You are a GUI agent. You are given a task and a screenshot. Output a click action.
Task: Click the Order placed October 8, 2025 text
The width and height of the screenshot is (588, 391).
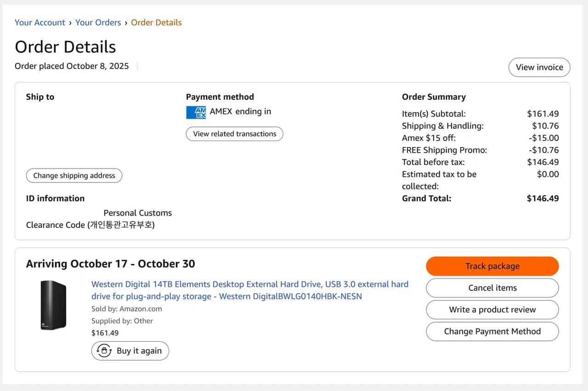coord(72,66)
